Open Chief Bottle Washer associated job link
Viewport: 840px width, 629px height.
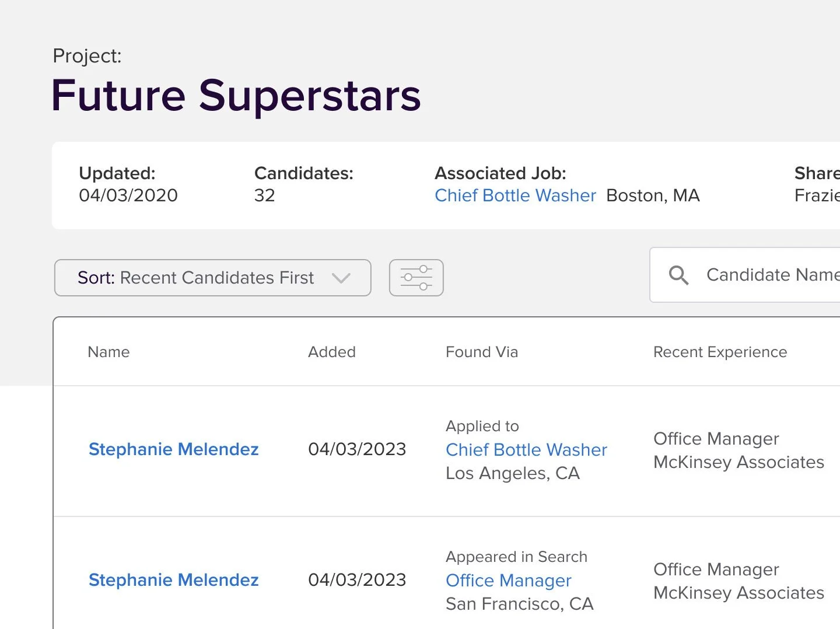[x=515, y=195]
